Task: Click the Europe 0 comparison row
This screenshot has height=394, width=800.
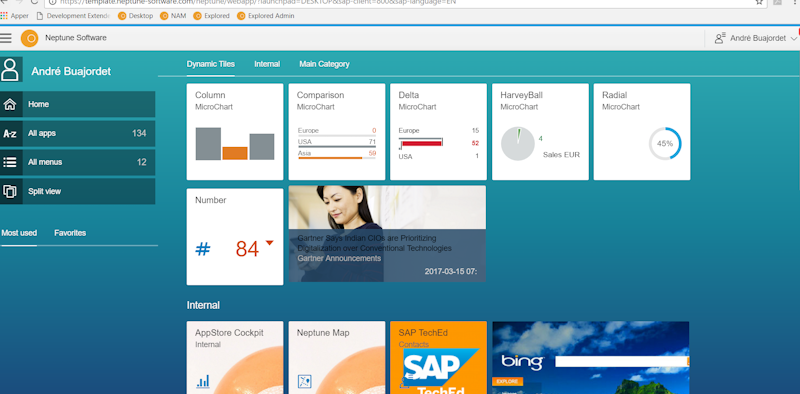Action: (x=337, y=131)
